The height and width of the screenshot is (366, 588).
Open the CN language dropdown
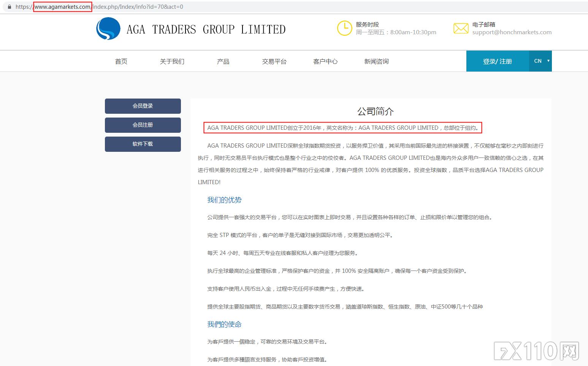pos(540,61)
